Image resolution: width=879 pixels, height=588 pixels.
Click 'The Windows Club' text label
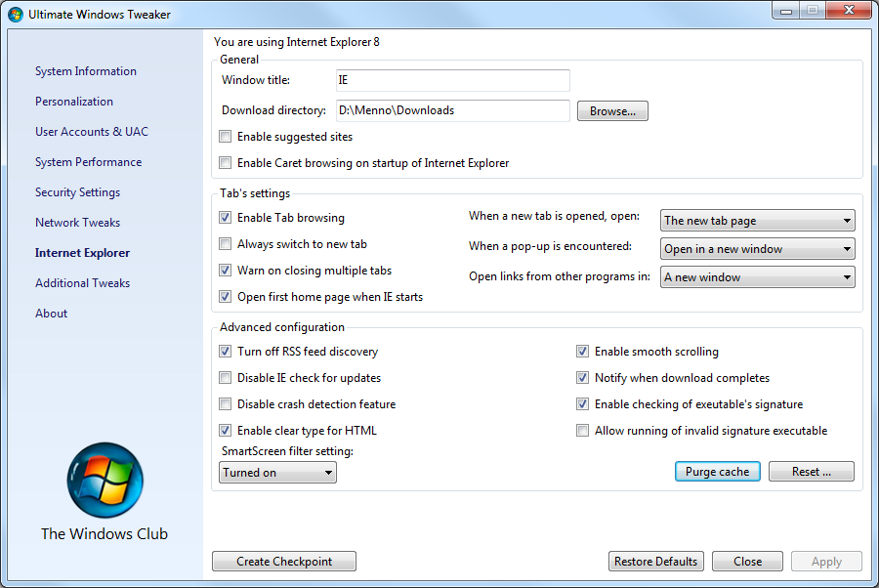[x=105, y=533]
